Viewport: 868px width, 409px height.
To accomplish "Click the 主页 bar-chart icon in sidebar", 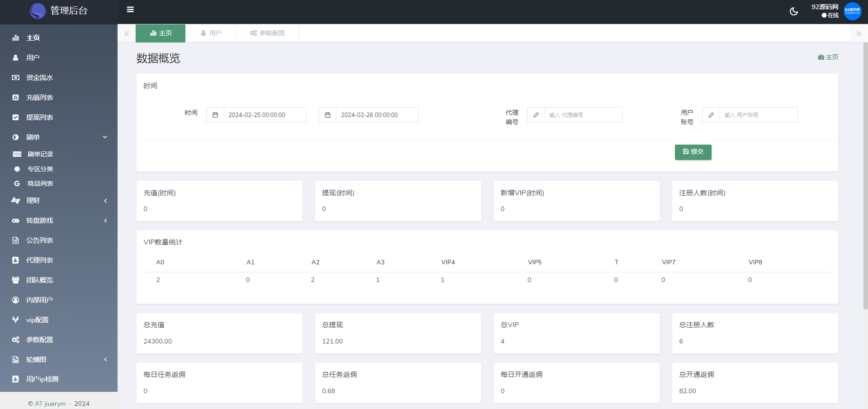I will 16,38.
